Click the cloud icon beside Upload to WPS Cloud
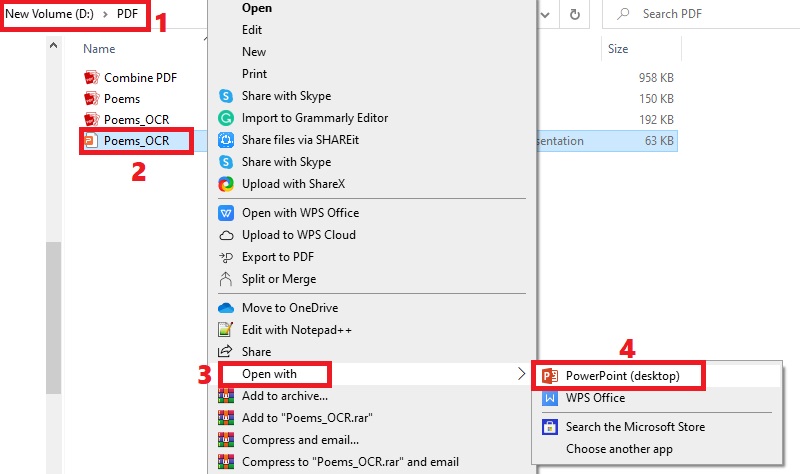Screen dimensions: 800x474 [226, 235]
